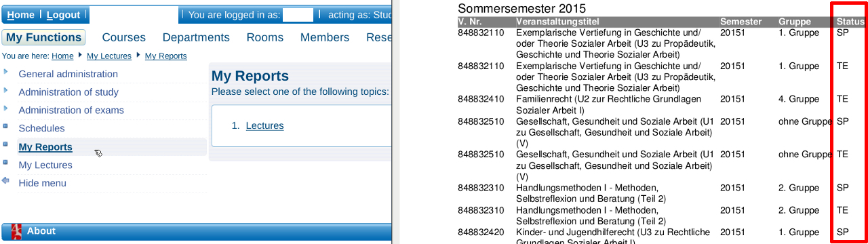Switch to the Departments tab
This screenshot has height=244, width=868.
coord(196,37)
